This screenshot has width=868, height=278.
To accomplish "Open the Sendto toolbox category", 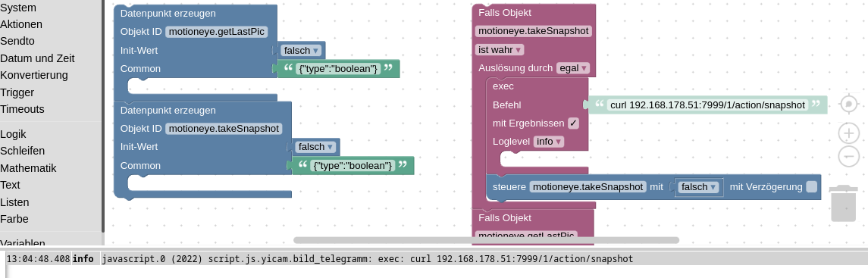I will [17, 41].
